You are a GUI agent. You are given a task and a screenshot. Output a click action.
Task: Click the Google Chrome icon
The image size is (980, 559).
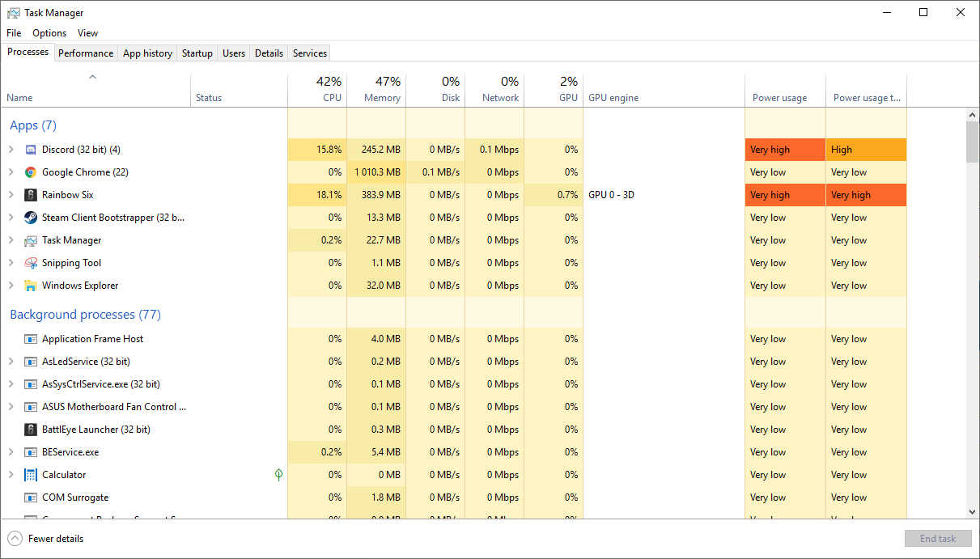(x=31, y=172)
